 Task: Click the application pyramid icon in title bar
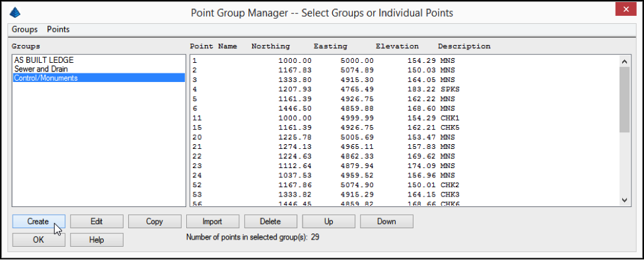click(15, 13)
